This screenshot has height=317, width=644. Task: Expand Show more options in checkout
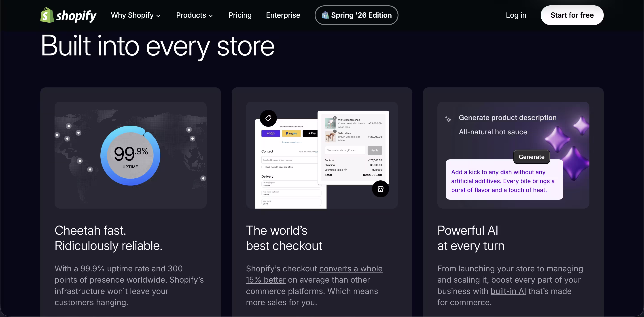(x=292, y=142)
